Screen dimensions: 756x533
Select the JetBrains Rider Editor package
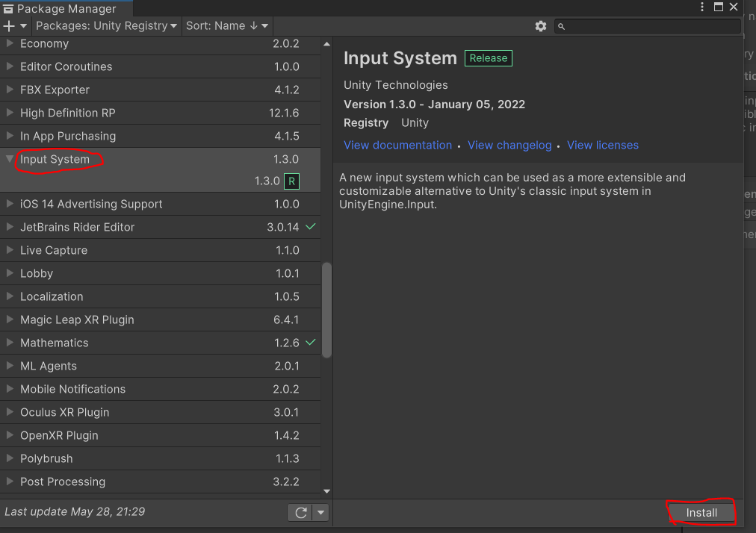click(x=160, y=227)
